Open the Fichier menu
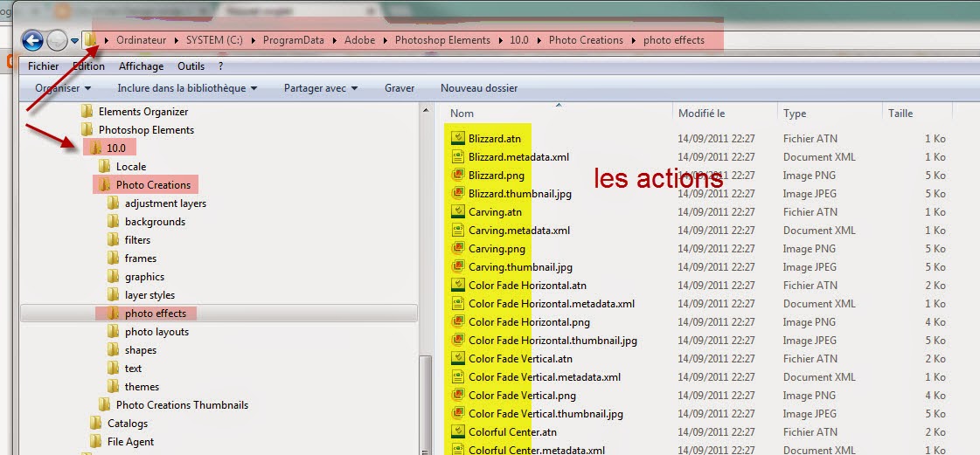This screenshot has height=455, width=980. 43,66
